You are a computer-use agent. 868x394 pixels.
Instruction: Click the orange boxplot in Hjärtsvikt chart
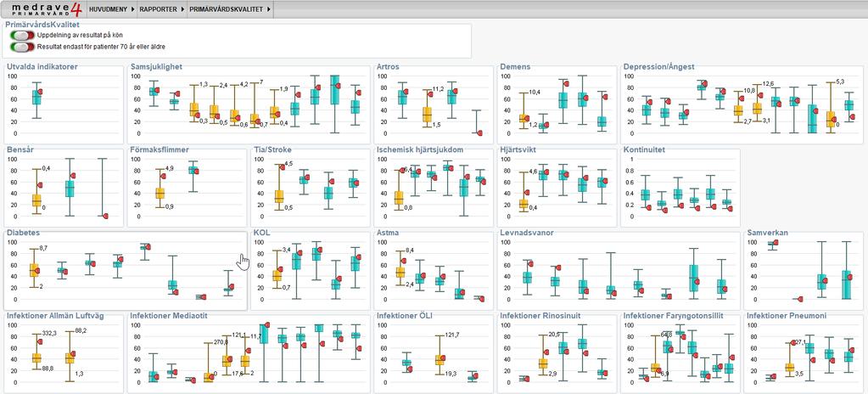(x=524, y=205)
